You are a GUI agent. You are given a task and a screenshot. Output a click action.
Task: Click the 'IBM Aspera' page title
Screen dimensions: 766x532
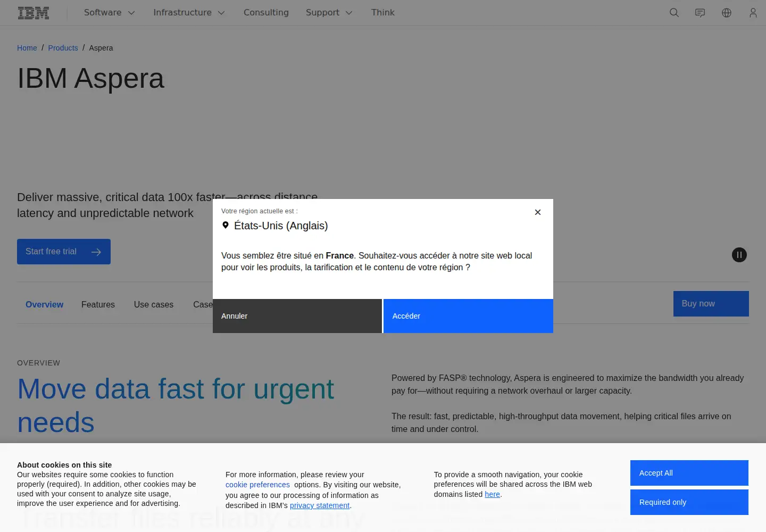coord(91,79)
